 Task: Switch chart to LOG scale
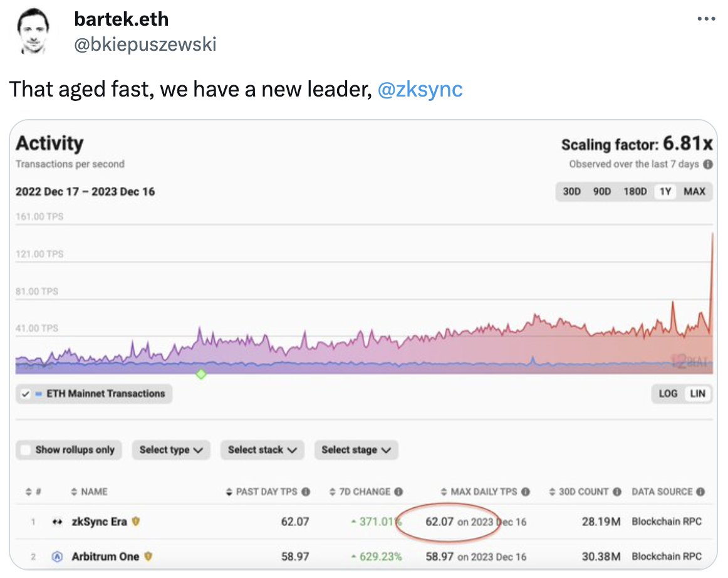pyautogui.click(x=668, y=394)
